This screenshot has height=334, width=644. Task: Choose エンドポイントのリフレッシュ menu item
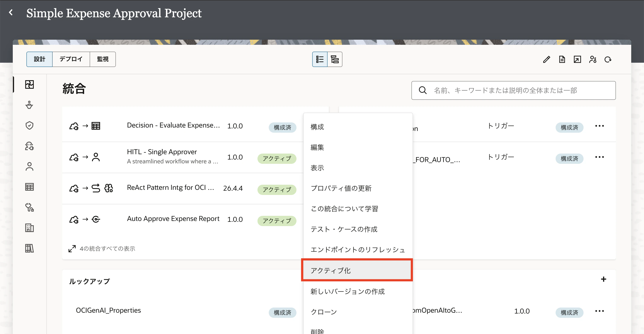(358, 250)
